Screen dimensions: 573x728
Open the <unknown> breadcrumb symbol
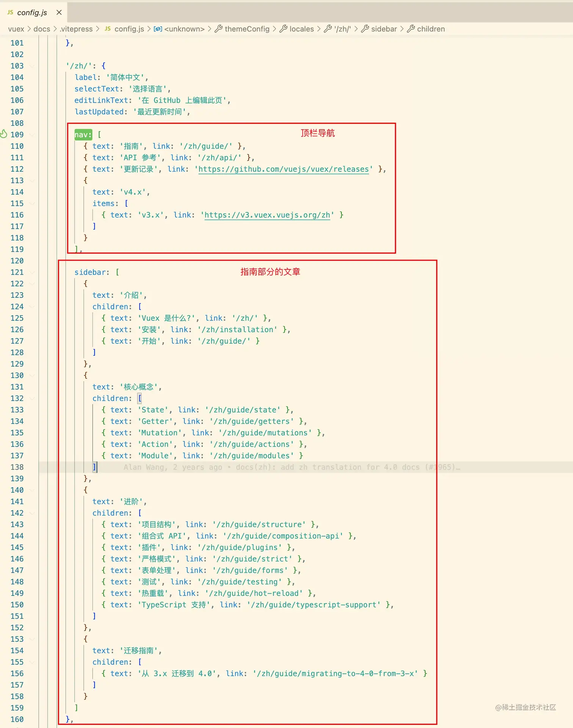[x=185, y=29]
